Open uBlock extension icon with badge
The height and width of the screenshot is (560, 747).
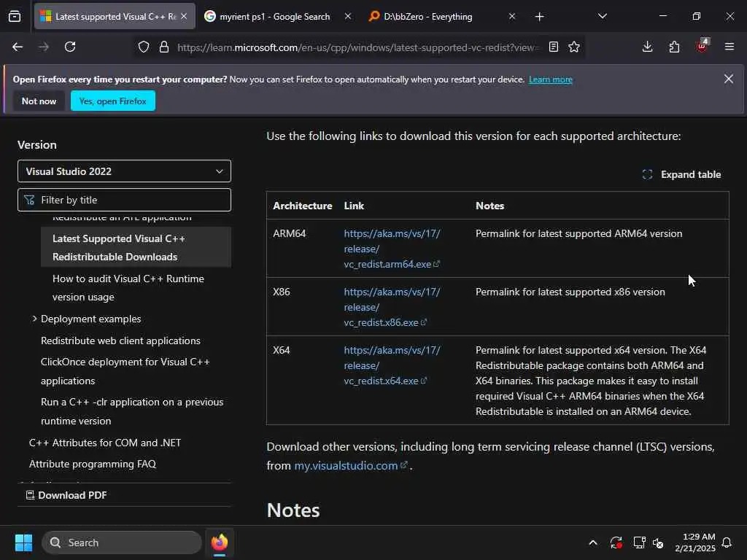tap(703, 46)
